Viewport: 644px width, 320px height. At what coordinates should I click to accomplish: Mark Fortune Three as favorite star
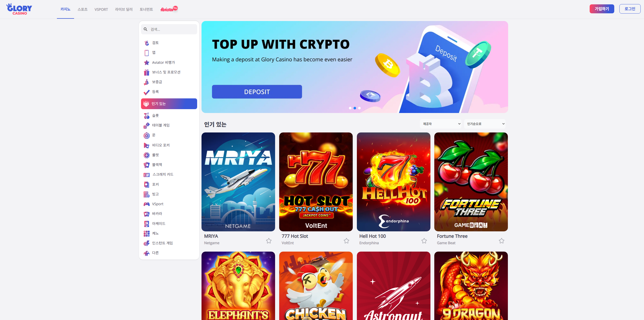point(501,241)
